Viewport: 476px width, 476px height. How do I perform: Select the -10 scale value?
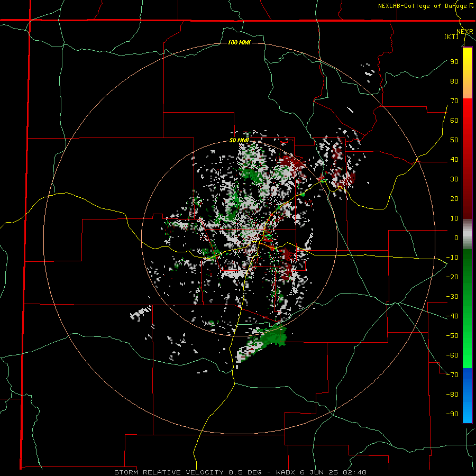click(452, 258)
